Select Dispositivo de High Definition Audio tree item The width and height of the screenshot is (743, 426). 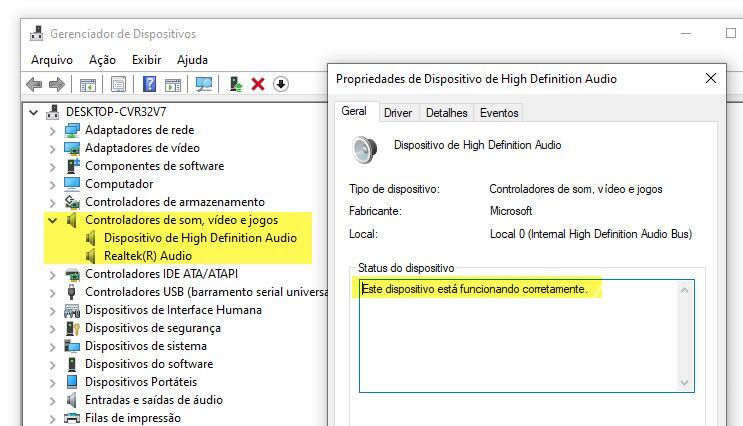[200, 238]
